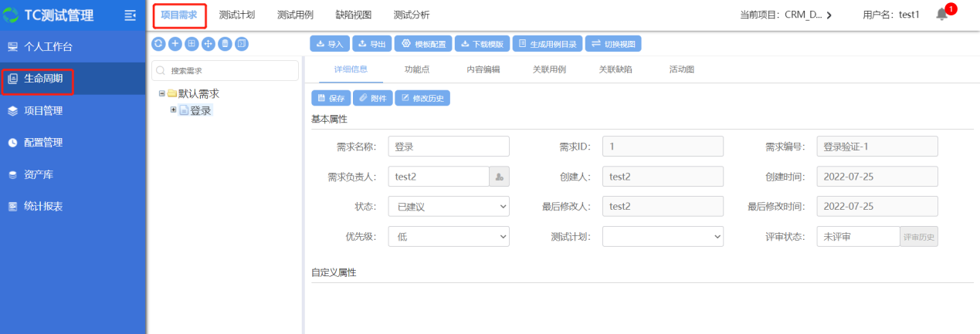Click the 创建时间 field showing 2022-07-25
This screenshot has width=980, height=334.
(877, 177)
